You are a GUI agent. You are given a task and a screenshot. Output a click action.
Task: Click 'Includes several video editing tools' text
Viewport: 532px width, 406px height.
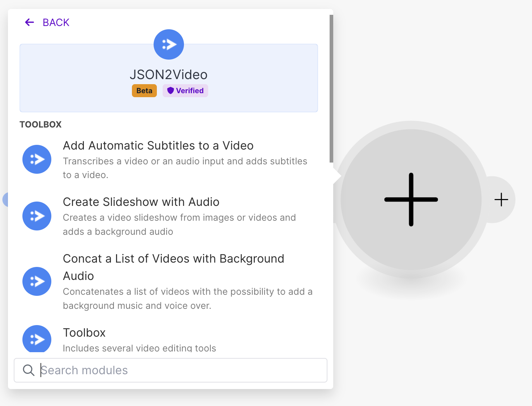tap(140, 348)
